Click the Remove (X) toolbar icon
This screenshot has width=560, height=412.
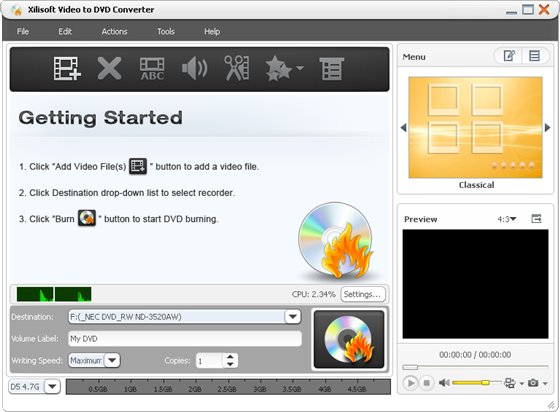point(109,68)
